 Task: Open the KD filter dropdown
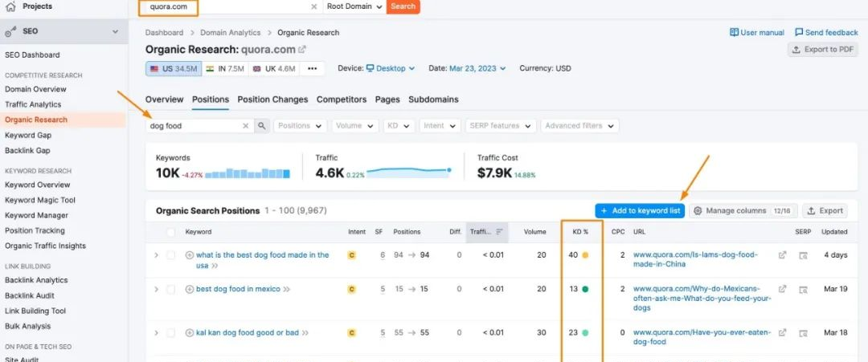(399, 126)
